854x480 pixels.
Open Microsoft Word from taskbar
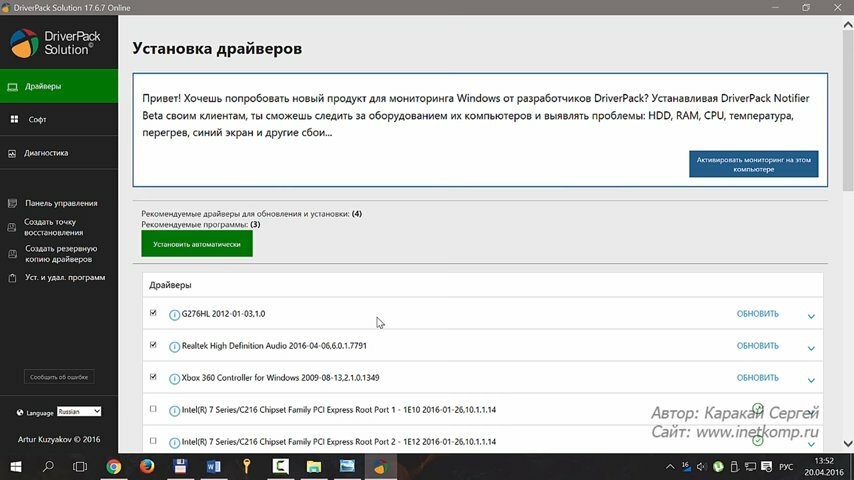pos(214,466)
